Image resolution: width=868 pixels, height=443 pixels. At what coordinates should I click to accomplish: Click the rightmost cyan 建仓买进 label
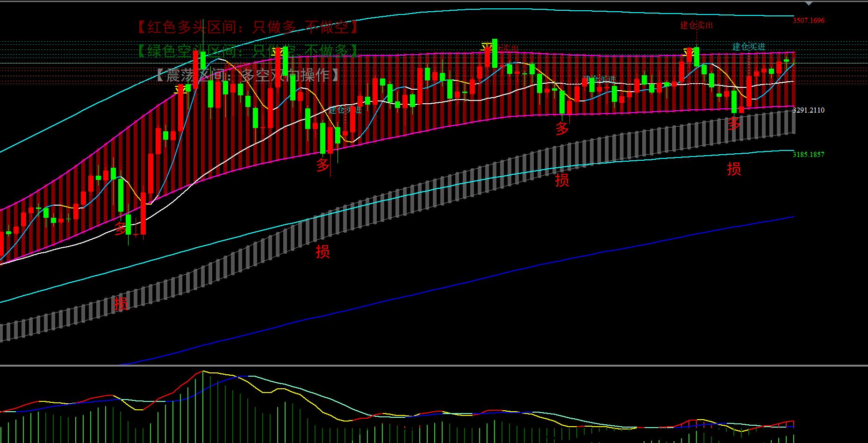pos(748,47)
